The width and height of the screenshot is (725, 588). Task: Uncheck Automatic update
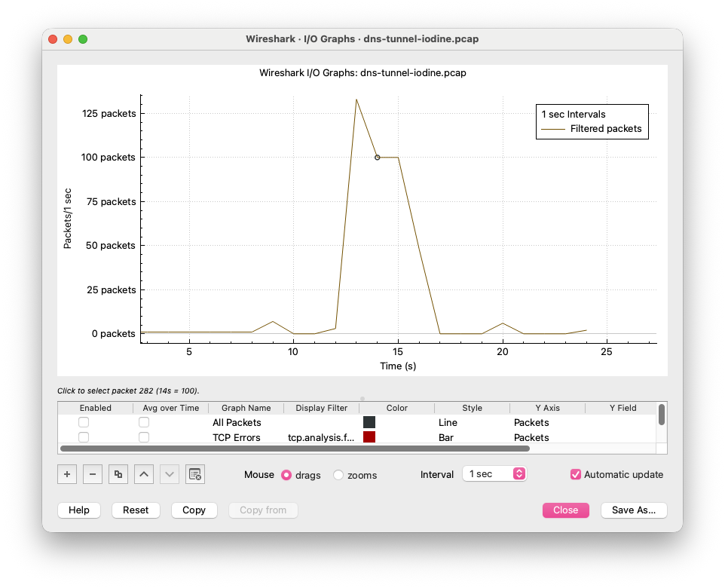point(576,474)
